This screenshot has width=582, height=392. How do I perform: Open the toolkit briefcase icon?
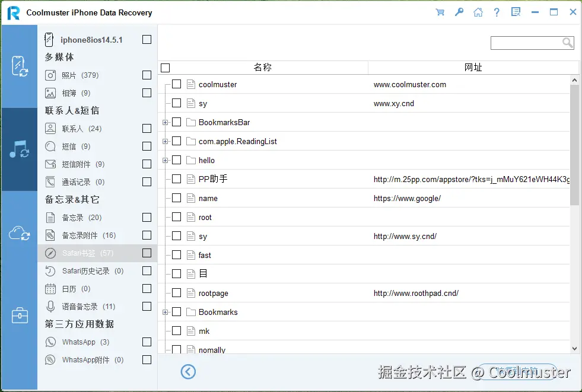(20, 315)
